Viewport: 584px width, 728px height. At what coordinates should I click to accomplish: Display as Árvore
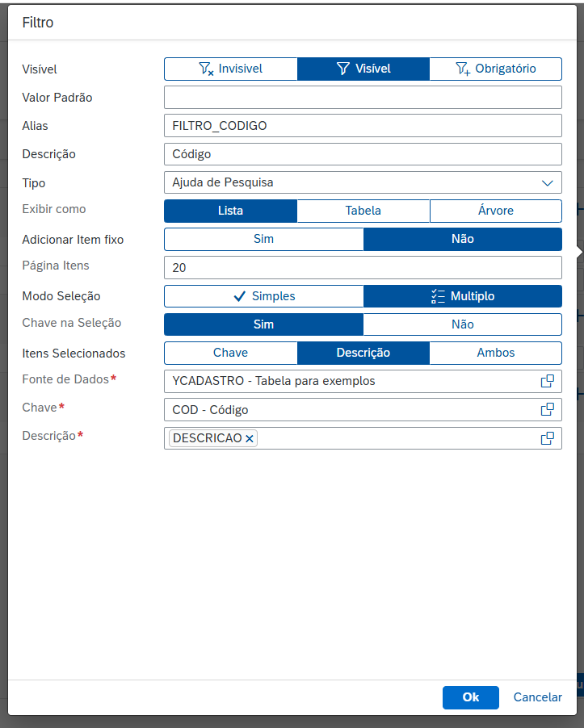[496, 211]
